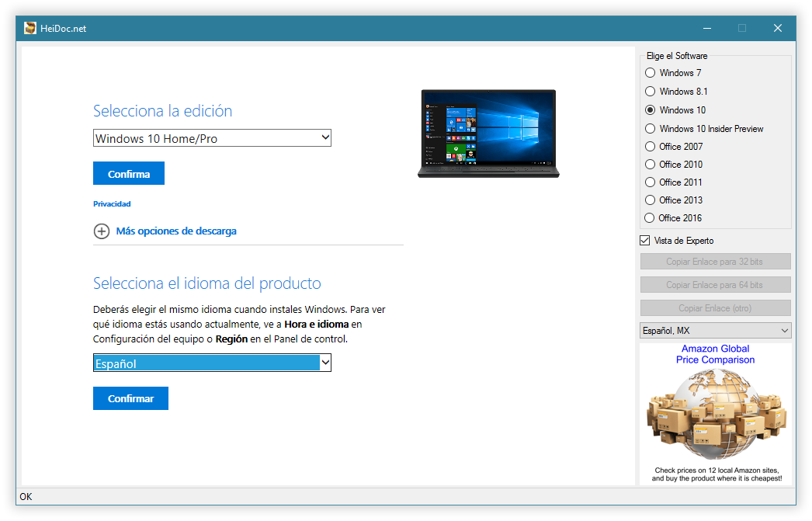Image resolution: width=812 pixels, height=521 pixels.
Task: Expand Más opciones de descarga plus icon
Action: (x=102, y=231)
